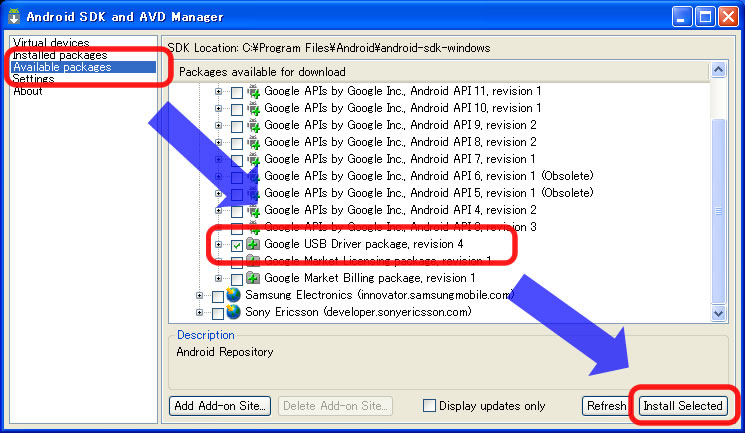
Task: Expand Google APIs Android API 4 node
Action: (218, 210)
